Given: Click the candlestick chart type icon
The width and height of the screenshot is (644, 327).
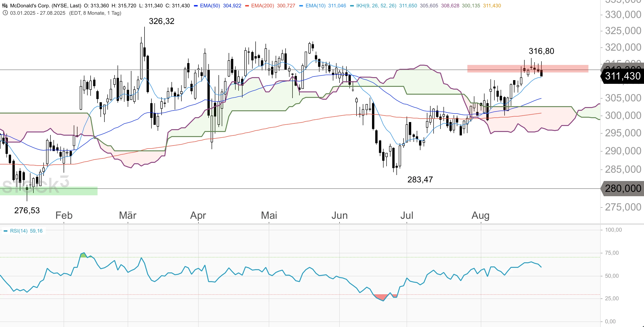Looking at the screenshot, I should coord(5,6).
